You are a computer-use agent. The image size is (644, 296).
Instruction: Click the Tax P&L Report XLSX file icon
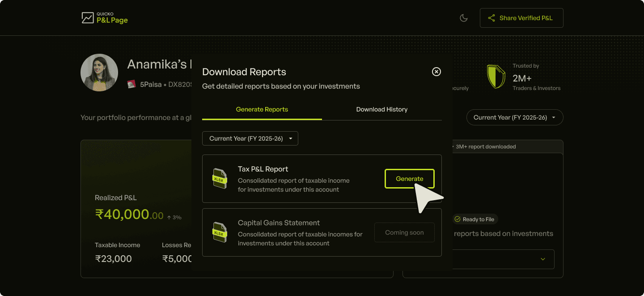coord(220,178)
